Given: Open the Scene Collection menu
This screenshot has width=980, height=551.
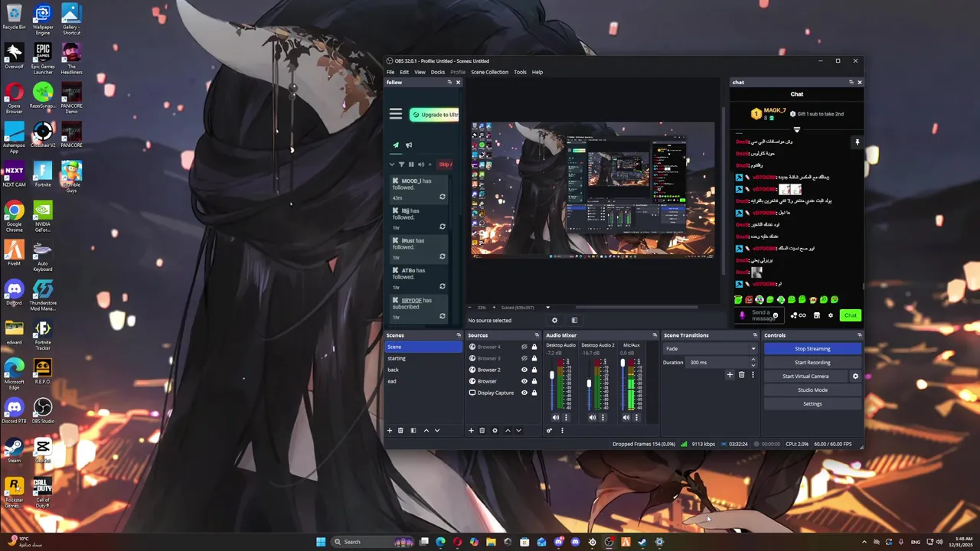Looking at the screenshot, I should click(x=489, y=72).
